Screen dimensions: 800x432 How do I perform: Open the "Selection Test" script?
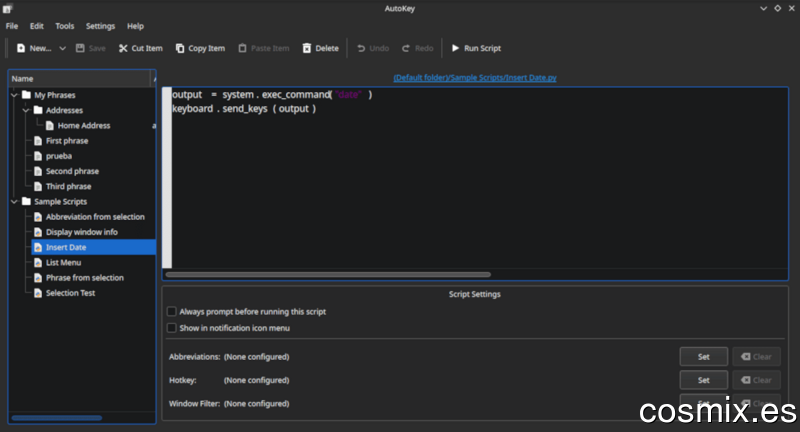(70, 293)
